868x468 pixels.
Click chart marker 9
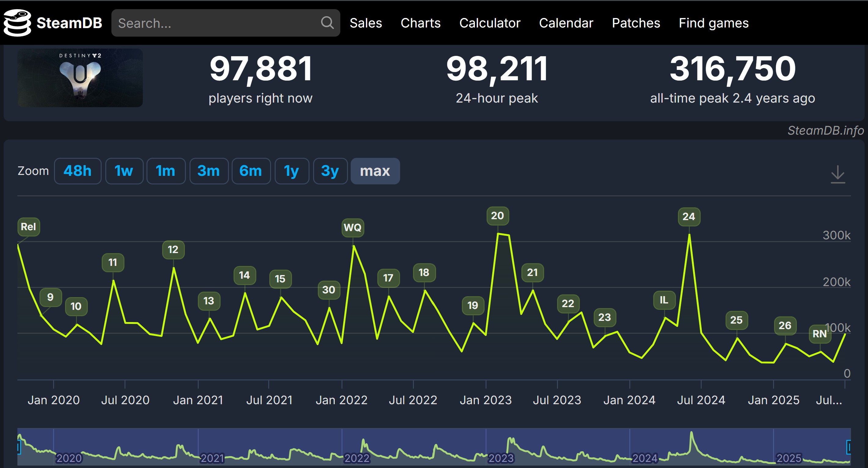click(x=50, y=297)
